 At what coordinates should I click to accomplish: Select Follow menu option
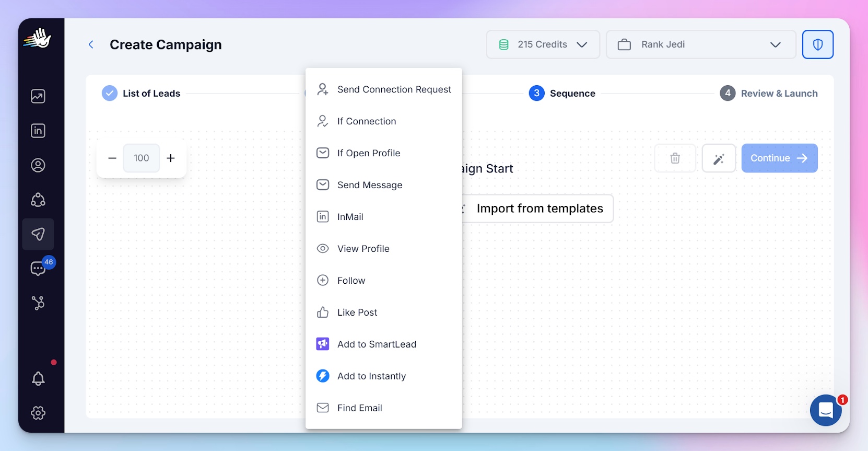384,281
